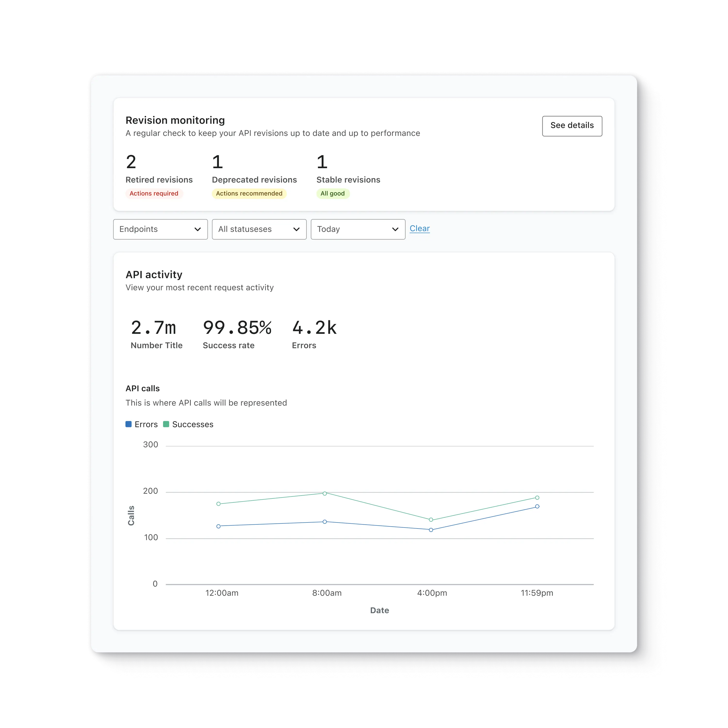The width and height of the screenshot is (728, 728).
Task: Click the 2 Retired revisions count
Action: tap(131, 162)
